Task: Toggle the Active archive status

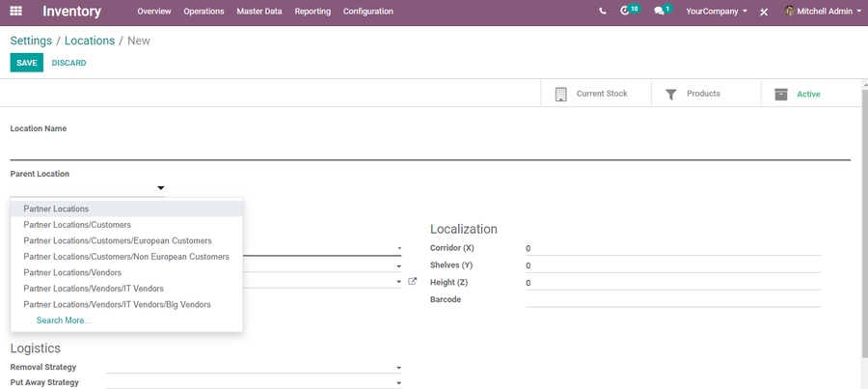Action: point(806,94)
